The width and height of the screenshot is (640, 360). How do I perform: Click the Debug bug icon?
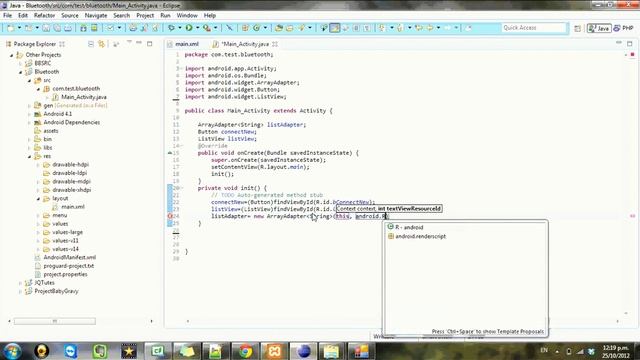click(x=171, y=28)
